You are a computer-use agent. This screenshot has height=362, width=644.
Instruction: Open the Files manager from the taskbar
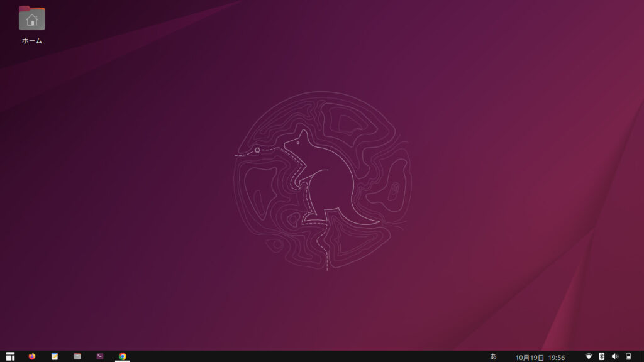tap(77, 356)
